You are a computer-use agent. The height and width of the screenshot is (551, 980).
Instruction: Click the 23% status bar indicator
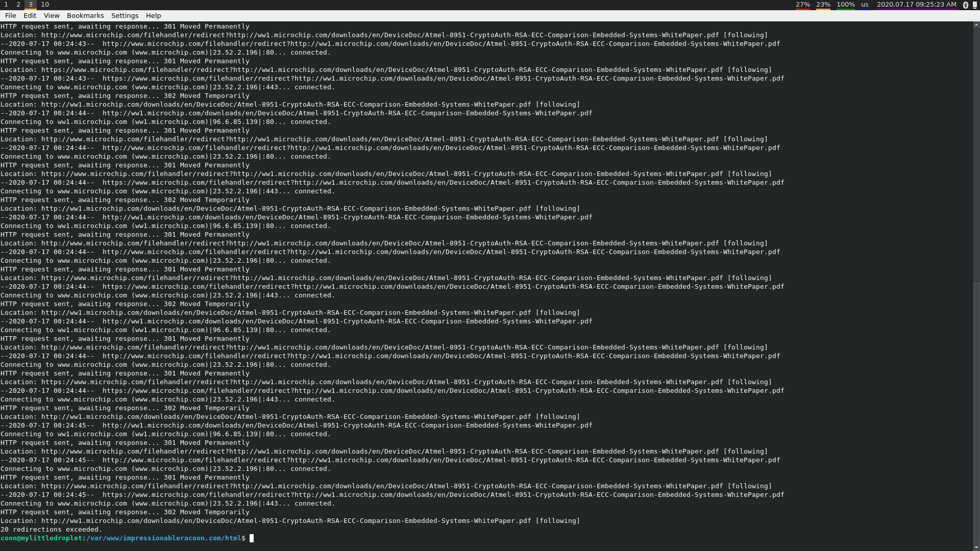coord(823,5)
